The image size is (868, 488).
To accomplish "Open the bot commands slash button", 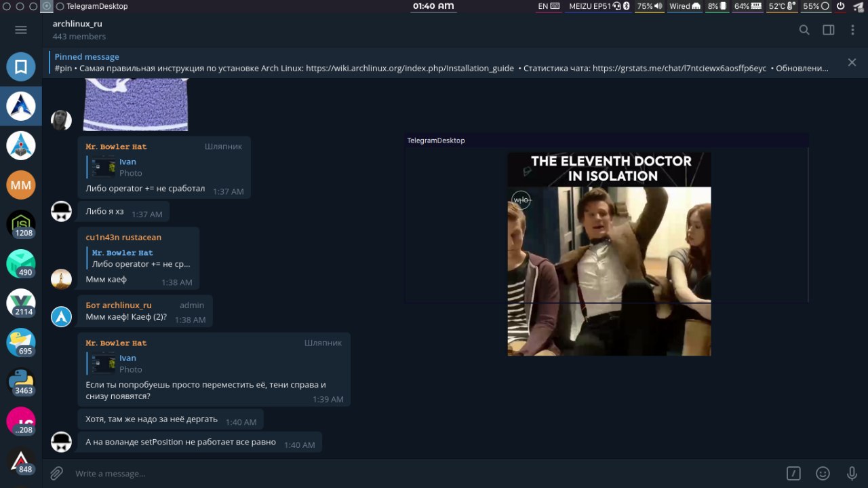I will 793,473.
